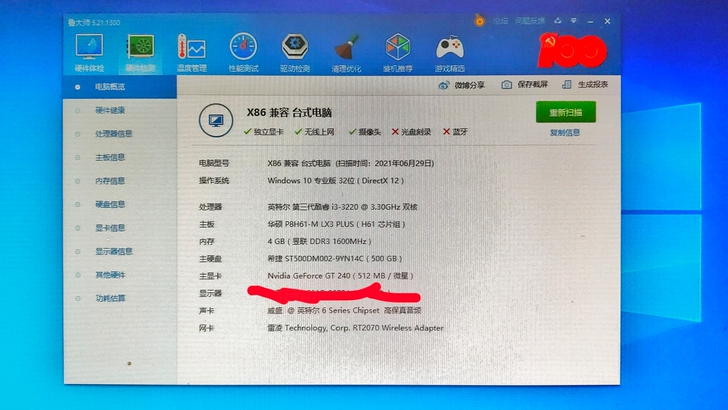Click 保存截屏 save screenshot

525,85
